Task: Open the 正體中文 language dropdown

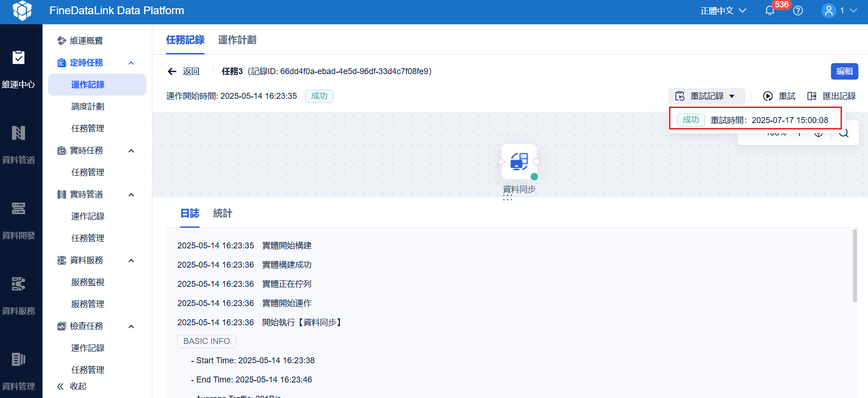Action: (x=723, y=11)
